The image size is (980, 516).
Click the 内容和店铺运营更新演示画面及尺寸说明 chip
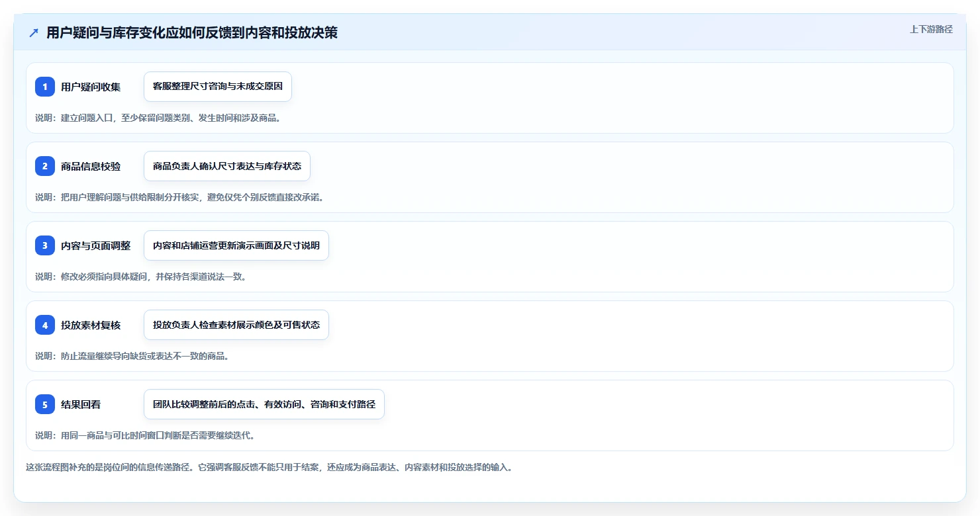pos(236,245)
